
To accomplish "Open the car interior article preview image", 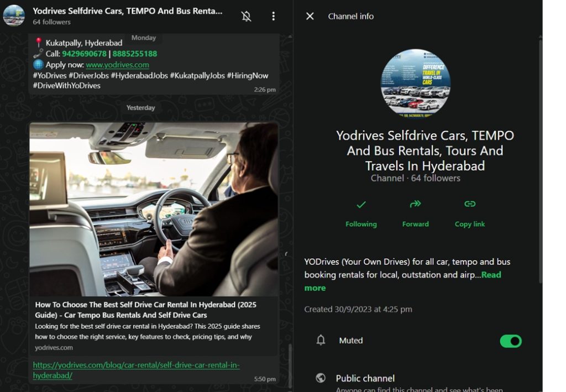I will click(x=154, y=210).
